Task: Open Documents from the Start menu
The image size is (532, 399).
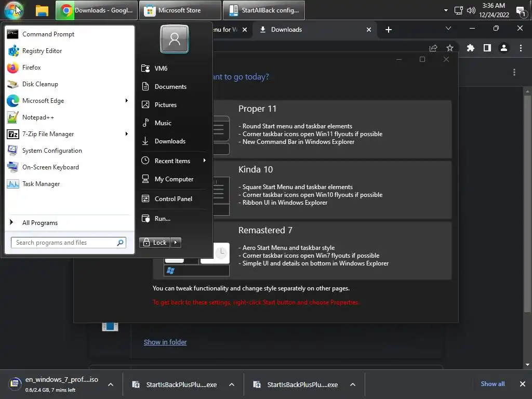Action: 174,87
